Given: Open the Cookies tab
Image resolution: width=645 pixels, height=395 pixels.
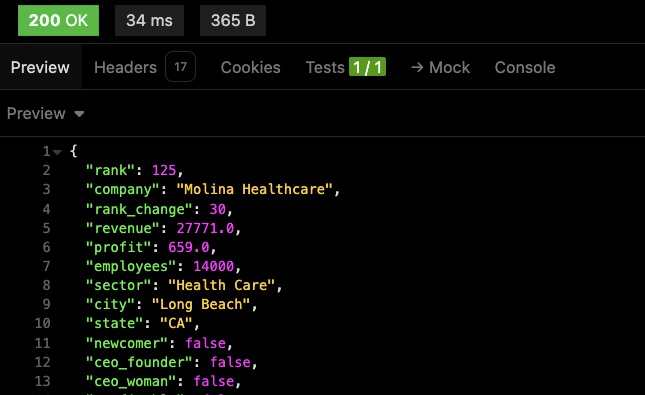Looking at the screenshot, I should coord(251,67).
